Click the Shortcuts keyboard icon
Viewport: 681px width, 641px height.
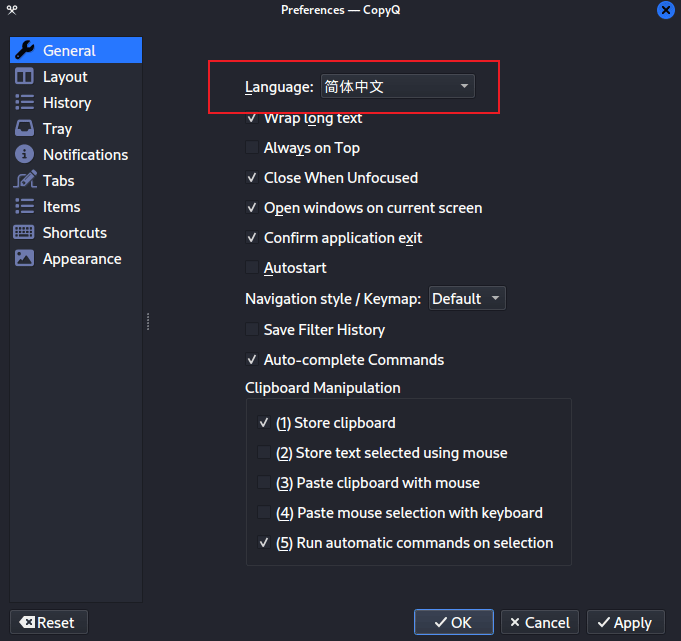25,233
